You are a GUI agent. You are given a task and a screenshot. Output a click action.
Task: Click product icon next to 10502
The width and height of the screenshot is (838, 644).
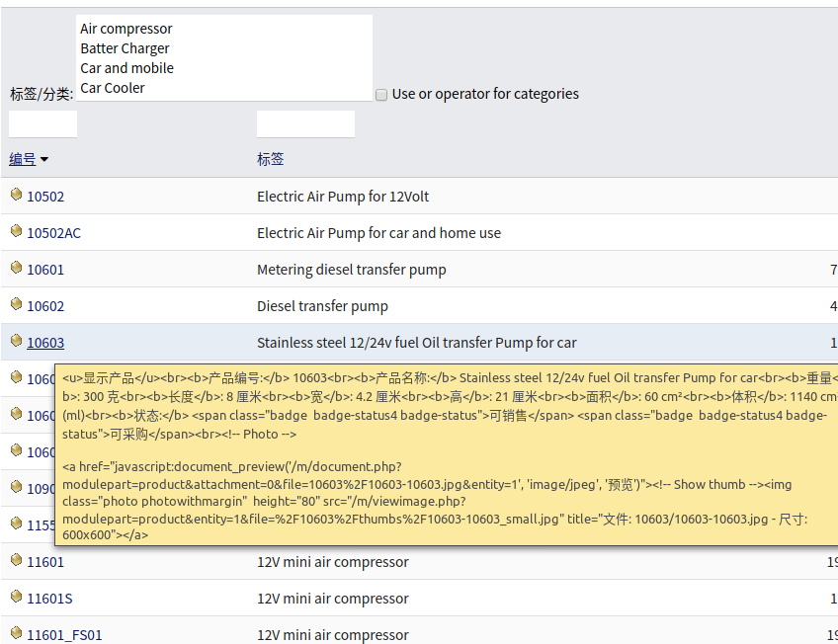pyautogui.click(x=17, y=195)
